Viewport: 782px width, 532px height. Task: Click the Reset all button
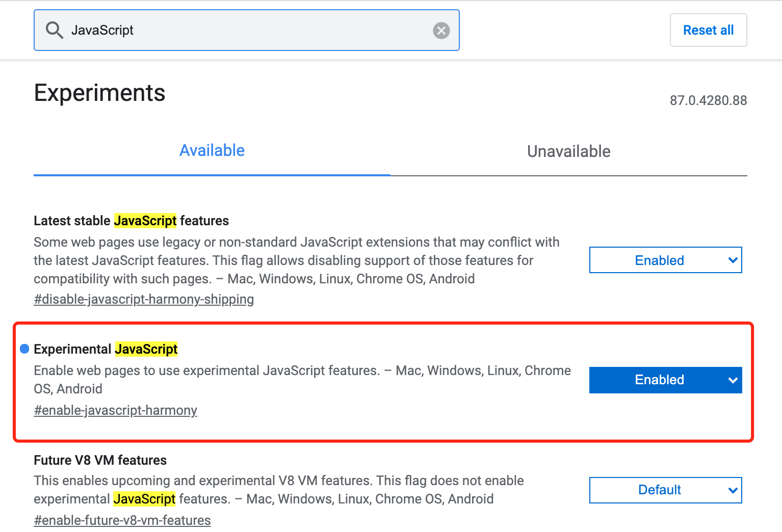click(708, 30)
